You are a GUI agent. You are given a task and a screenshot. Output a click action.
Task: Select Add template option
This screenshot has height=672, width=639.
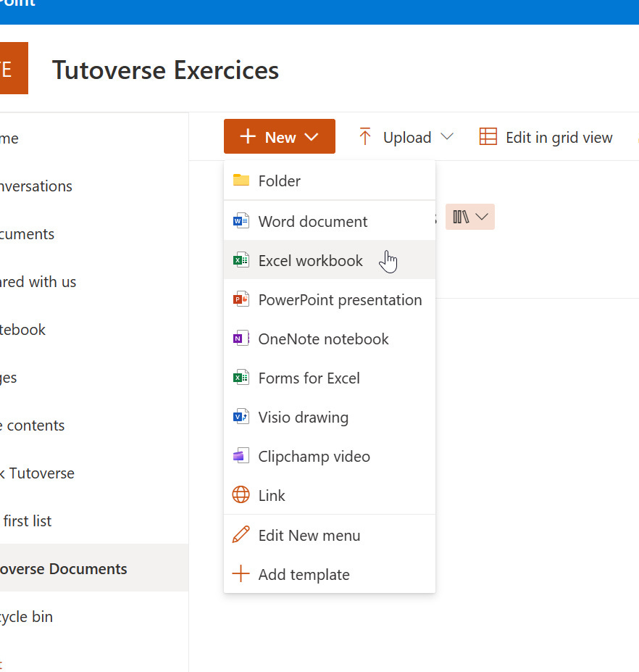330,574
